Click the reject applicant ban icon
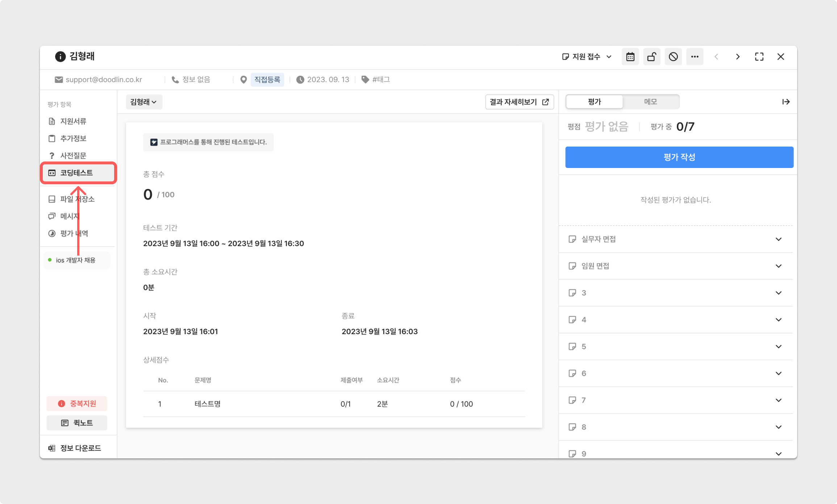 point(673,57)
